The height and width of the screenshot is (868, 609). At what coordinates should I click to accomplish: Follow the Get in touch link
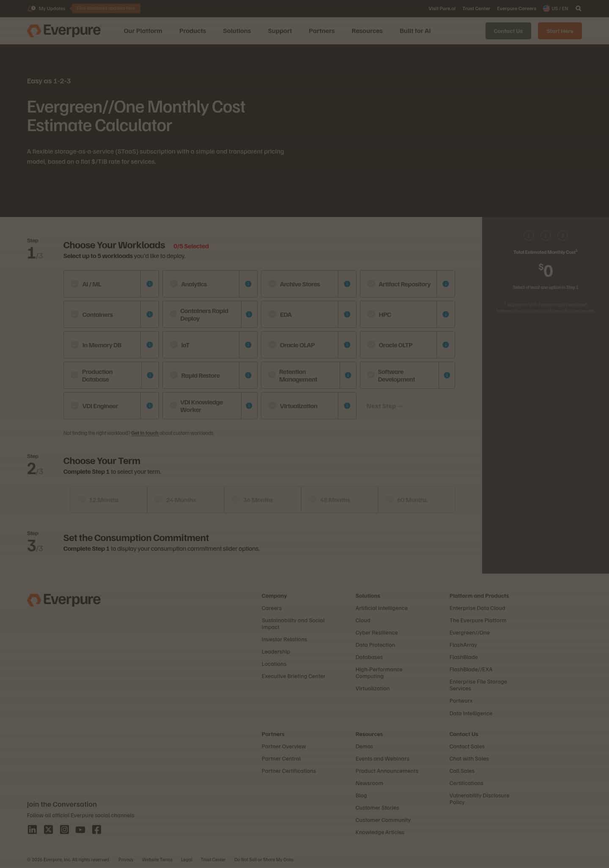145,433
